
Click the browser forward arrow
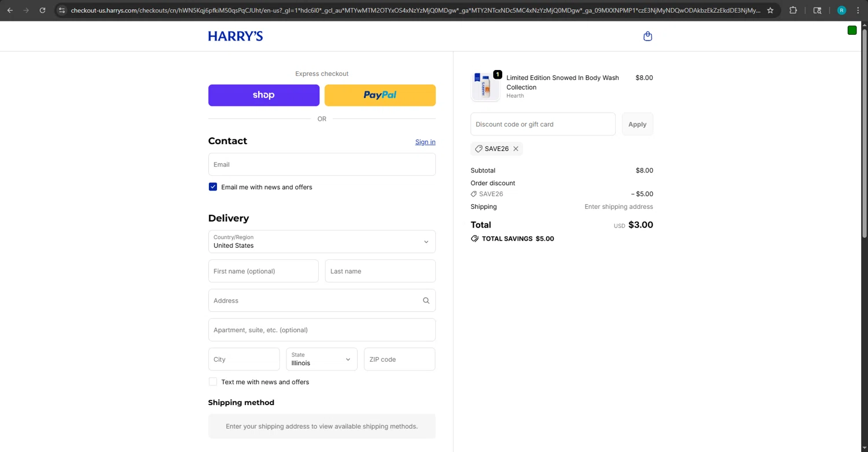click(26, 10)
